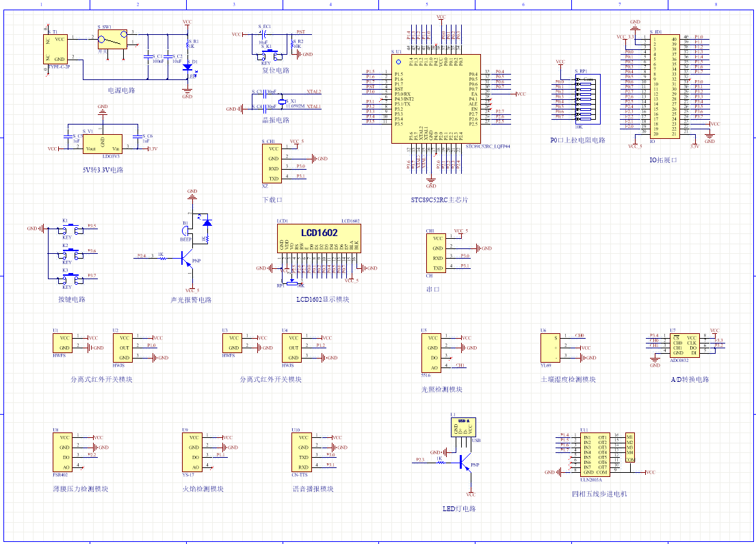
Task: Select the K2 key switch
Action: tap(73, 254)
